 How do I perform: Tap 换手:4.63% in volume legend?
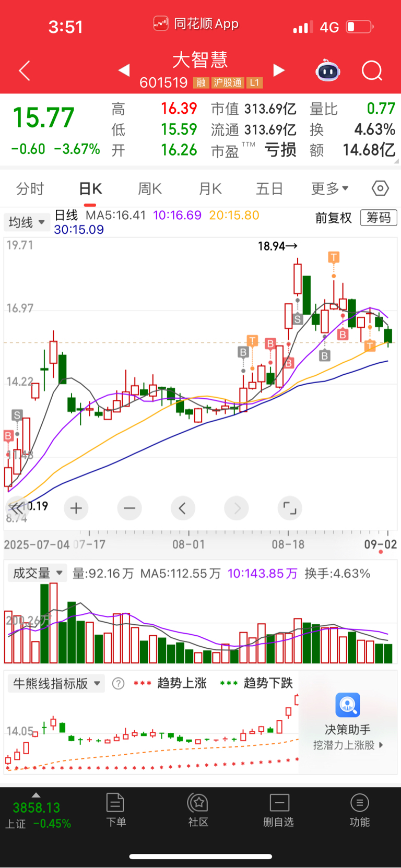pyautogui.click(x=337, y=574)
